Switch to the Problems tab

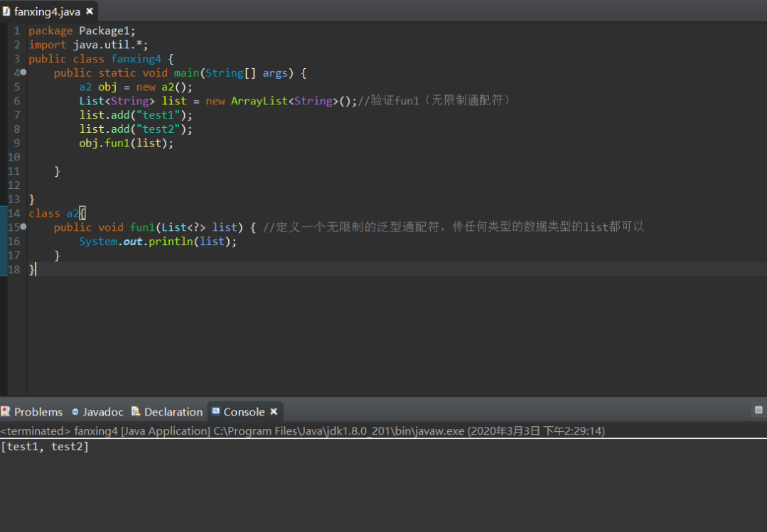[x=38, y=412]
